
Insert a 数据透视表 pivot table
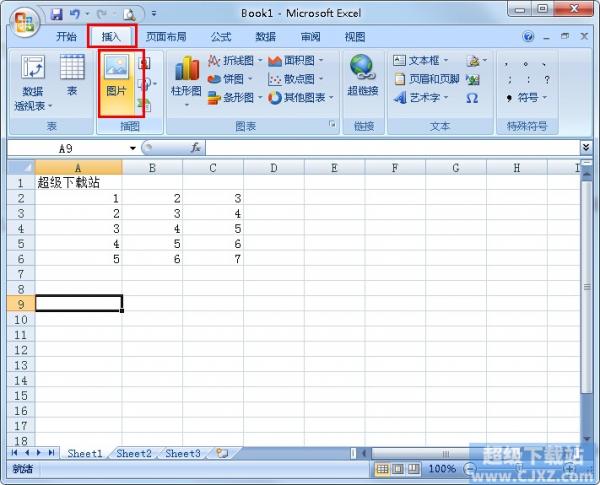point(33,83)
